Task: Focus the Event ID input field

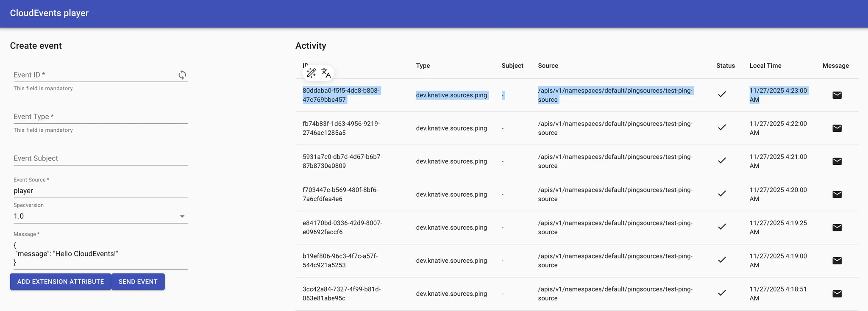Action: (x=93, y=75)
